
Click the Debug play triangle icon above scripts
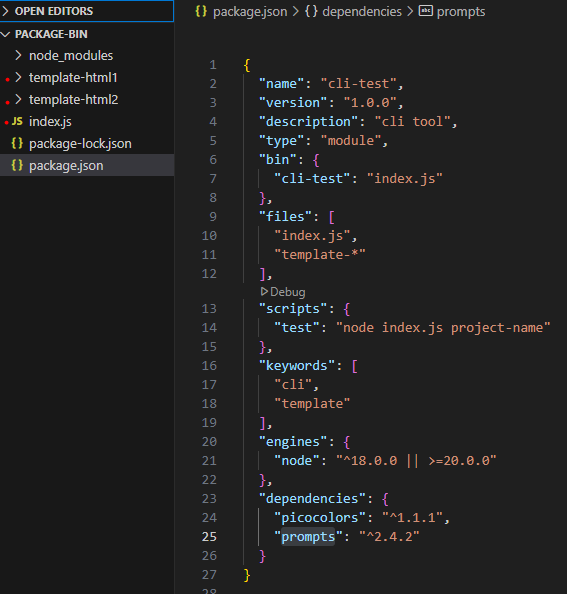(x=264, y=291)
